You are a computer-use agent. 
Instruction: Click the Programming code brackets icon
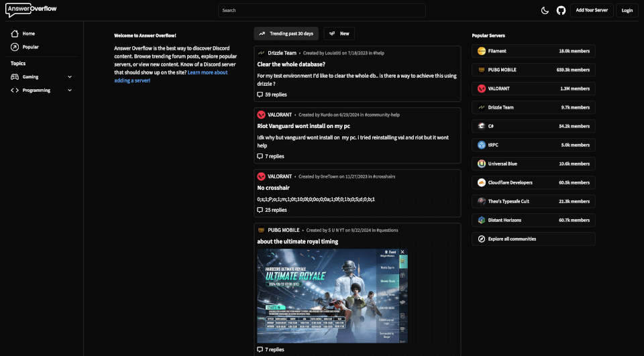point(15,91)
